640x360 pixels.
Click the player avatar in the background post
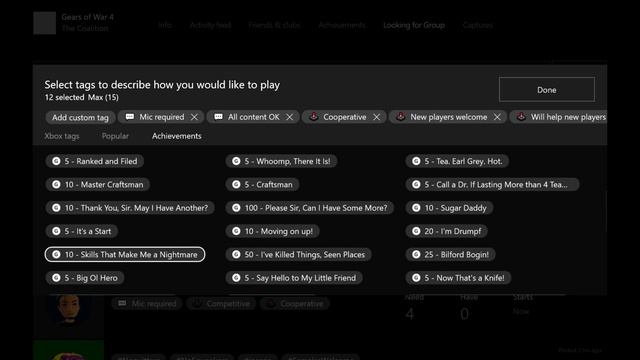(x=69, y=310)
